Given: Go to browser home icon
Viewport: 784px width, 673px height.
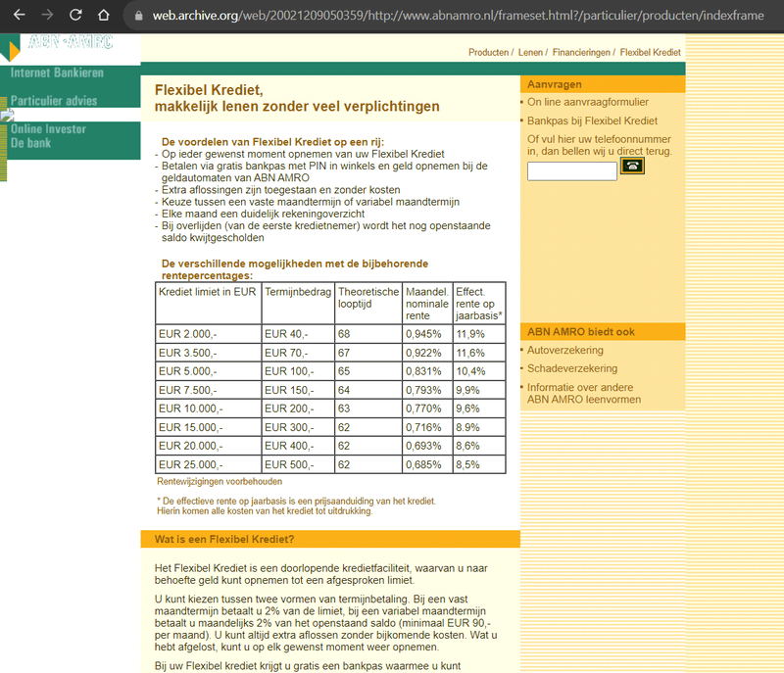Looking at the screenshot, I should pyautogui.click(x=104, y=15).
